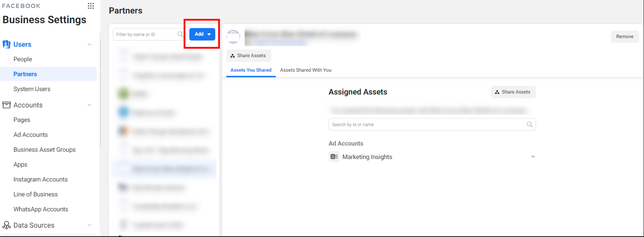The width and height of the screenshot is (644, 237).
Task: Click the selected partner's avatar image
Action: [233, 37]
